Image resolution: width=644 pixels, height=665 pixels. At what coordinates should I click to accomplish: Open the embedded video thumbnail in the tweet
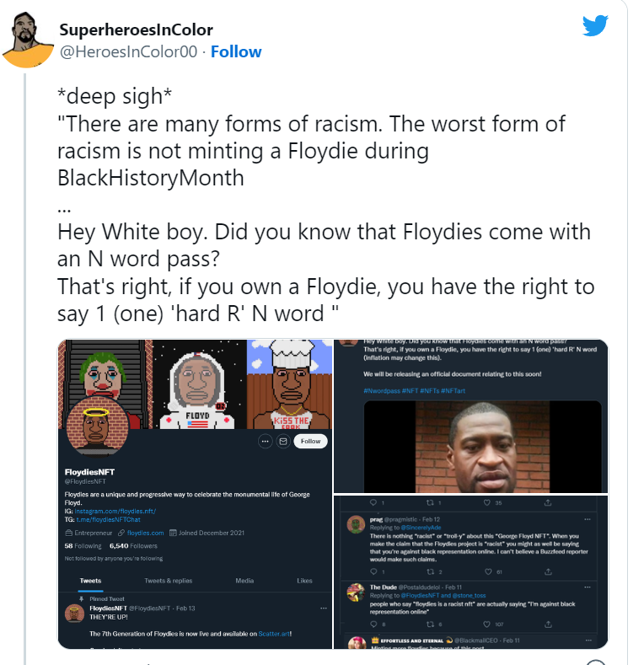point(482,447)
